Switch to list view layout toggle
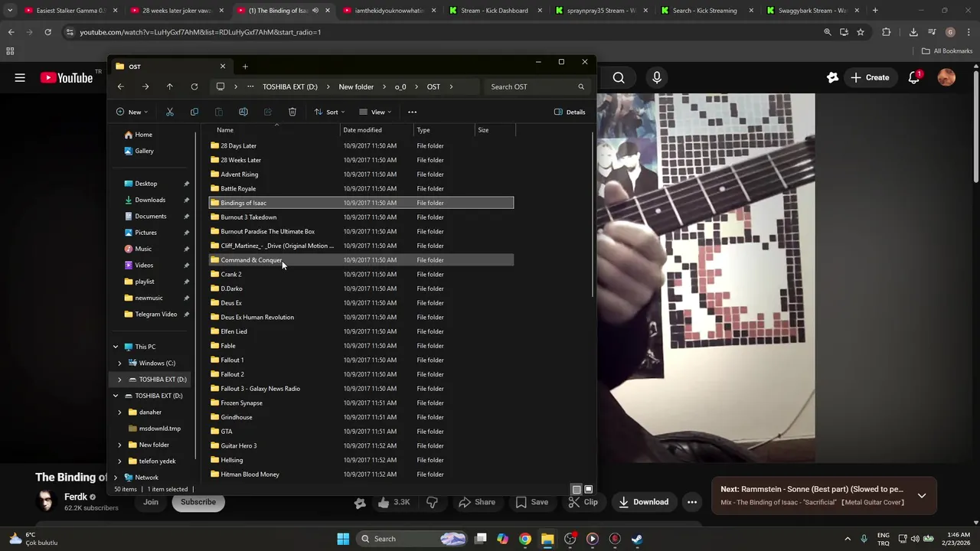Viewport: 980px width, 551px height. [577, 489]
